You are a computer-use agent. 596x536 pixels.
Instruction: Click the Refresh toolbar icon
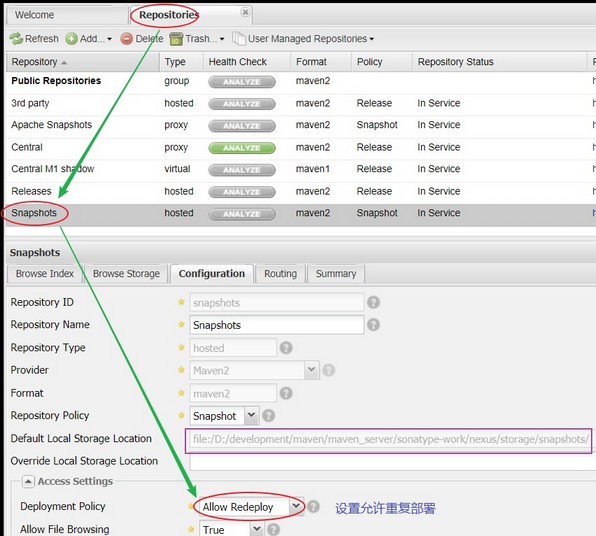[x=16, y=39]
